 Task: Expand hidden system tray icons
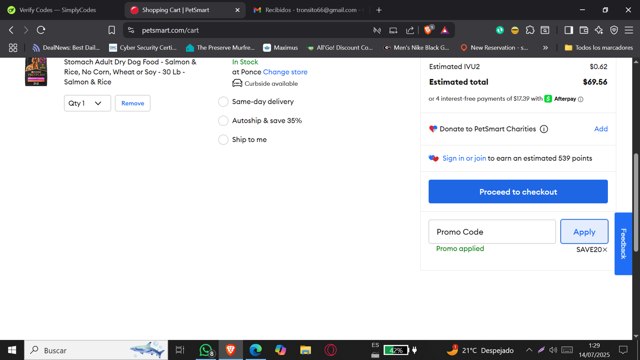529,350
